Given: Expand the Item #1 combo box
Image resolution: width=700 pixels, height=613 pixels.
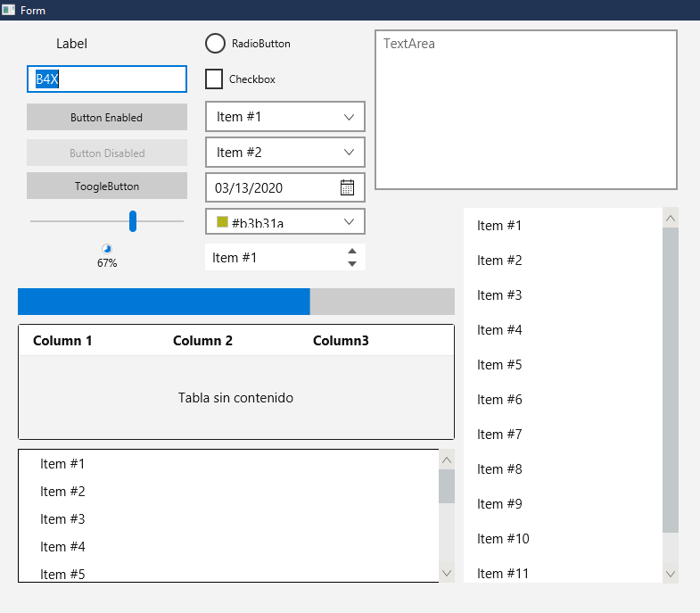Looking at the screenshot, I should coord(284,117).
